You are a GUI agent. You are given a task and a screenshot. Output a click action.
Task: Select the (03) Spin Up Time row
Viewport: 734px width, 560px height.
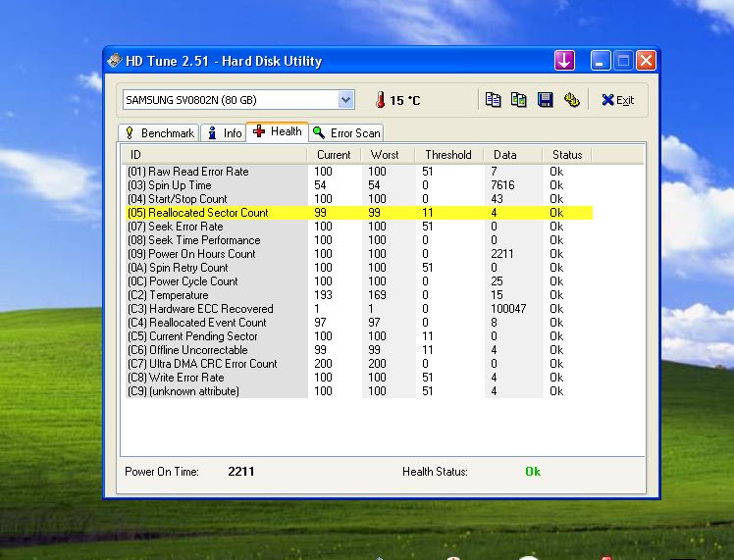coord(359,185)
